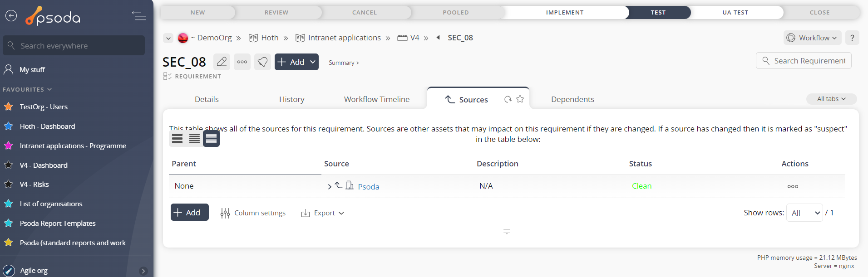Open the Hoth - Dashboard favourite
Screen dimensions: 868x277
point(47,126)
